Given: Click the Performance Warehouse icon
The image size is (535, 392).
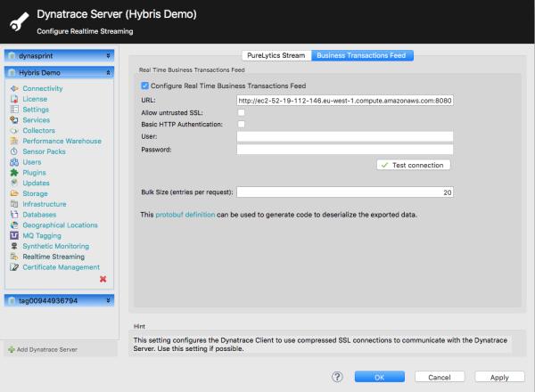Looking at the screenshot, I should pos(14,141).
